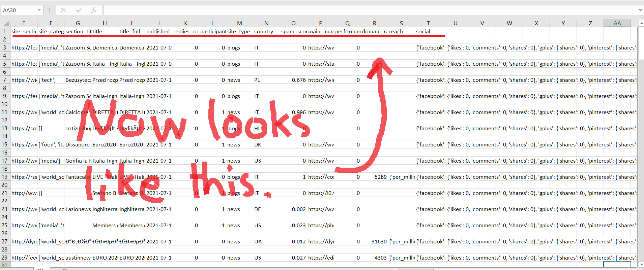Screen dimensions: 644x270
Task: Click vertical scrollbar down arrow
Action: [641, 265]
